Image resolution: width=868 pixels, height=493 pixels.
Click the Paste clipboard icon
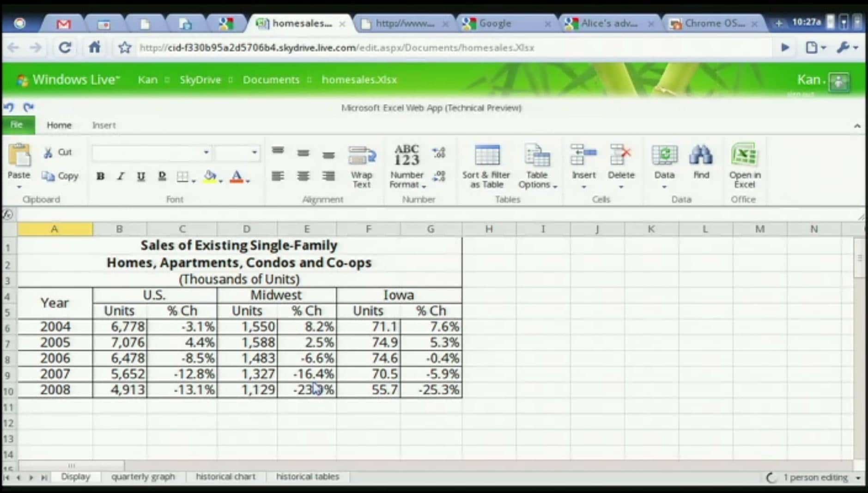19,156
